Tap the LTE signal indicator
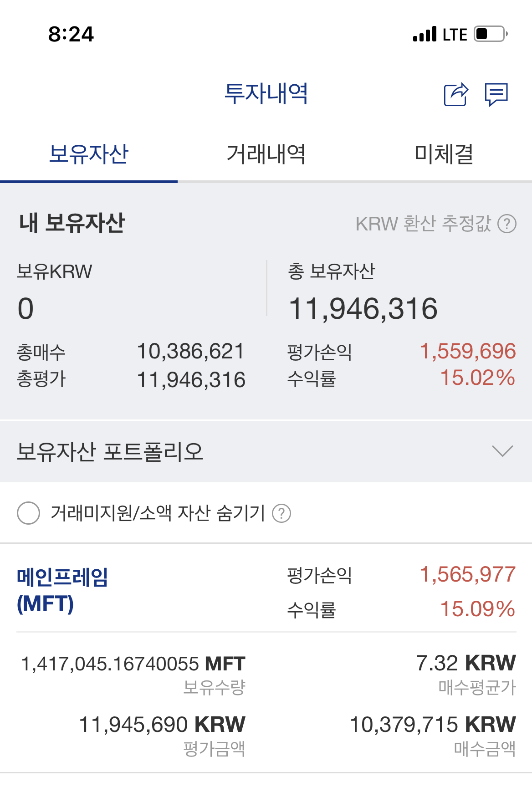The image size is (532, 787). tap(440, 34)
